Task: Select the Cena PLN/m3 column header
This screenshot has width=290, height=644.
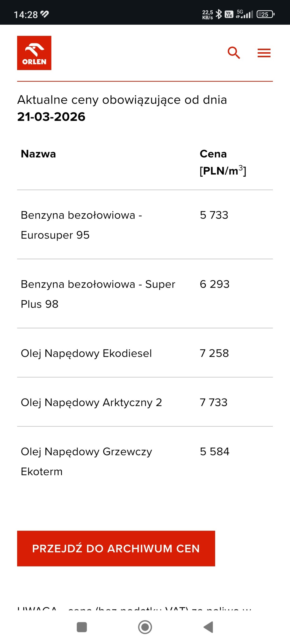Action: click(222, 162)
